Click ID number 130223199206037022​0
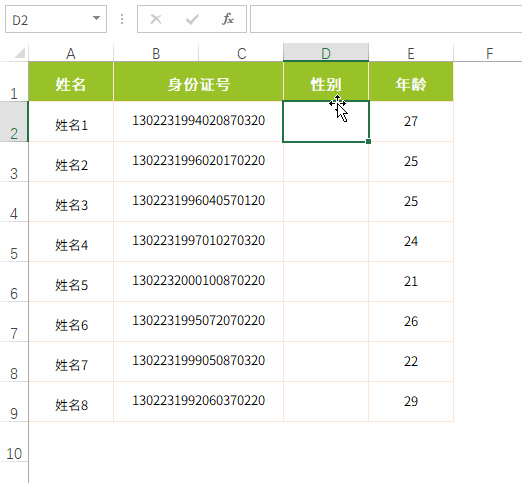Screen dimensions: 522x483 (x=199, y=400)
